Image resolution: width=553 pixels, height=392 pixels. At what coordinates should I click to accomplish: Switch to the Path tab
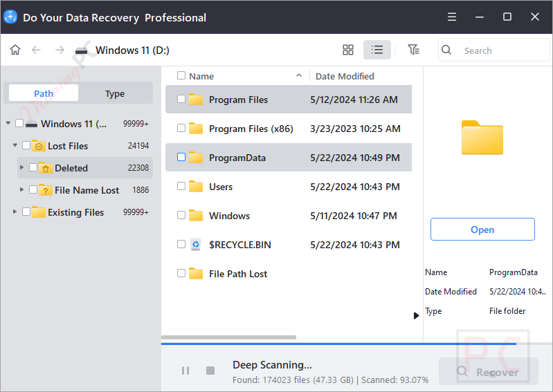44,93
